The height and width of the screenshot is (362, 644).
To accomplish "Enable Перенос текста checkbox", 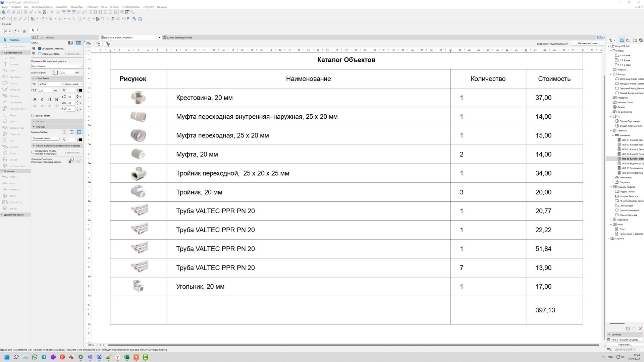I will point(33,116).
